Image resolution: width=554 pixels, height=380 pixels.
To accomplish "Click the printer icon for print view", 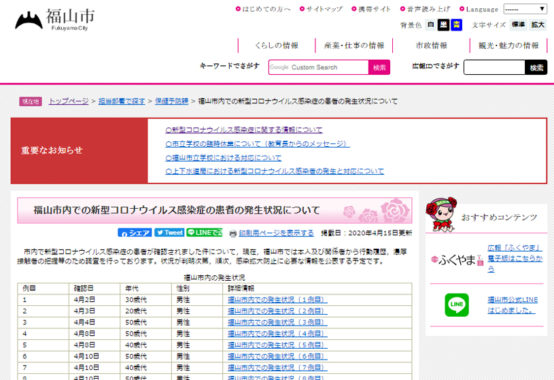I will 233,233.
